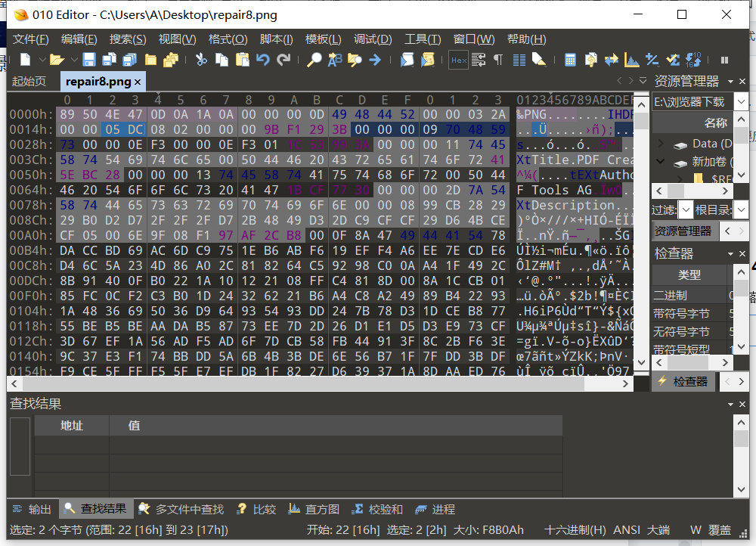Open the 根目录 dropdown
Viewport: 756px width, 546px height.
(x=741, y=209)
